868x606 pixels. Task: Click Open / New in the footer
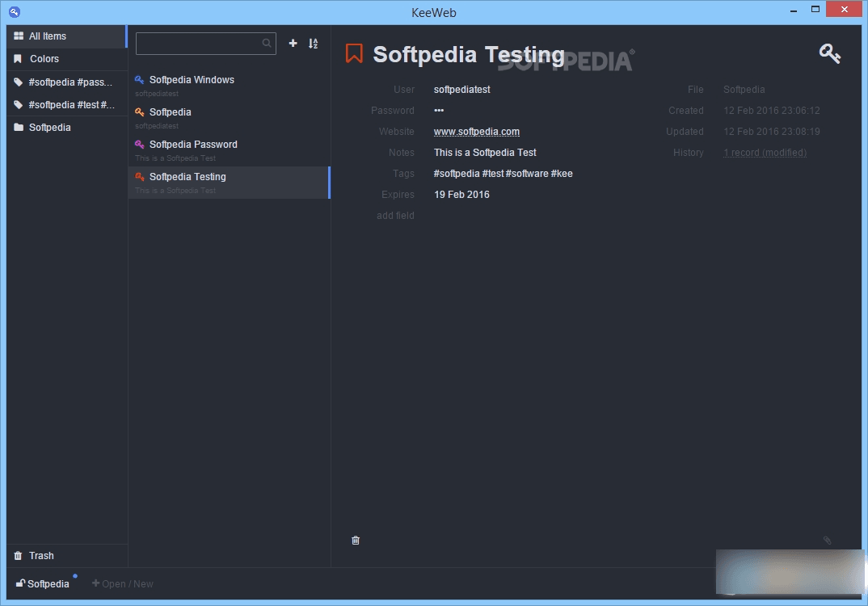(x=122, y=583)
